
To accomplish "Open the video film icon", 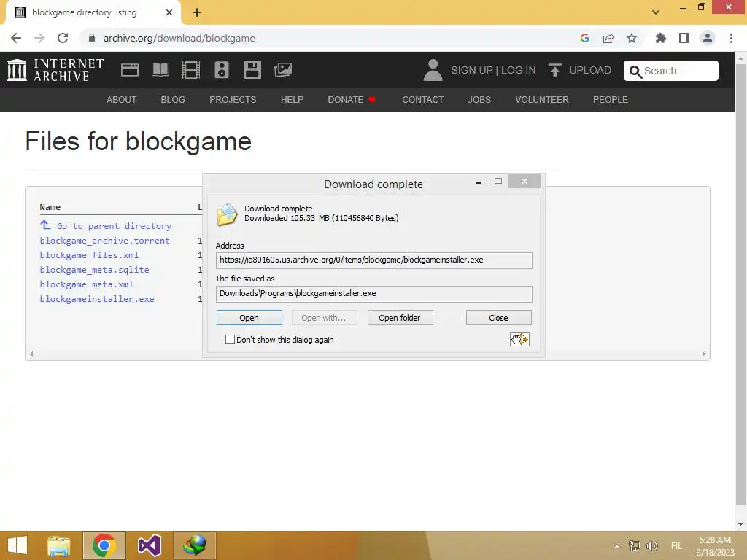I will pos(191,70).
